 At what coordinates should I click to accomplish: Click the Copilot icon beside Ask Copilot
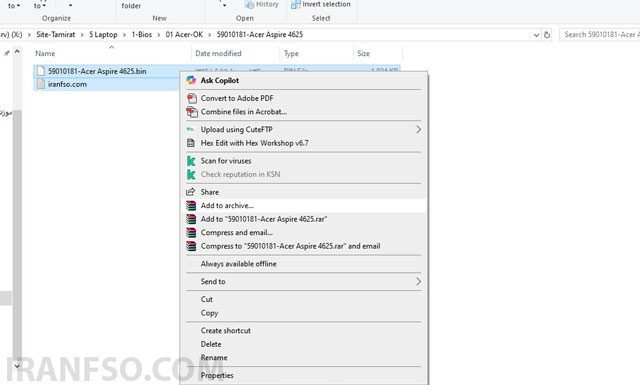click(191, 80)
